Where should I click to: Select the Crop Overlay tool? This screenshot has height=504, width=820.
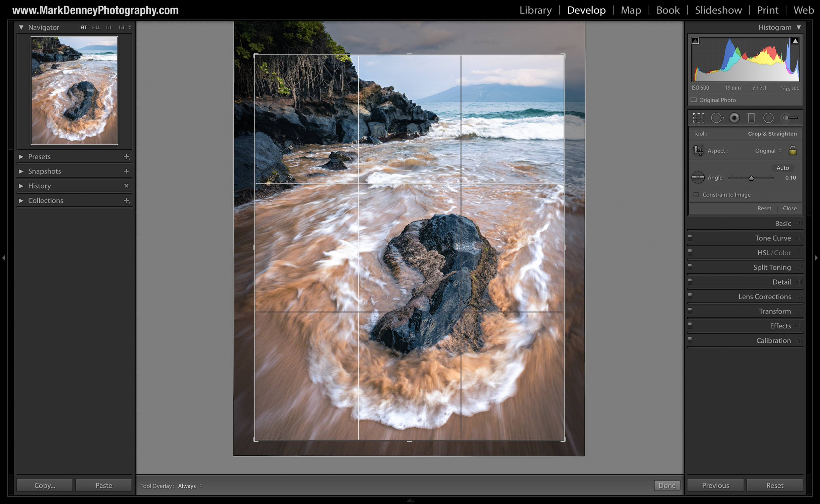(x=698, y=118)
